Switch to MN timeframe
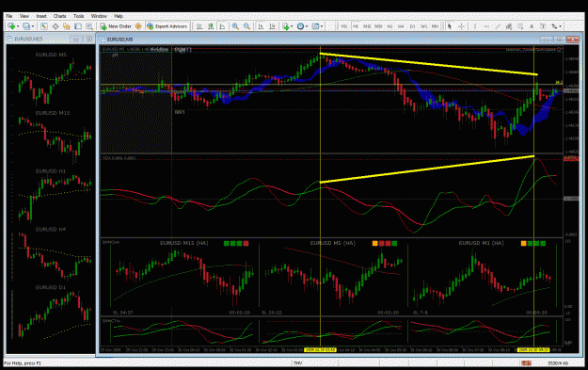The width and height of the screenshot is (588, 370). tap(435, 26)
